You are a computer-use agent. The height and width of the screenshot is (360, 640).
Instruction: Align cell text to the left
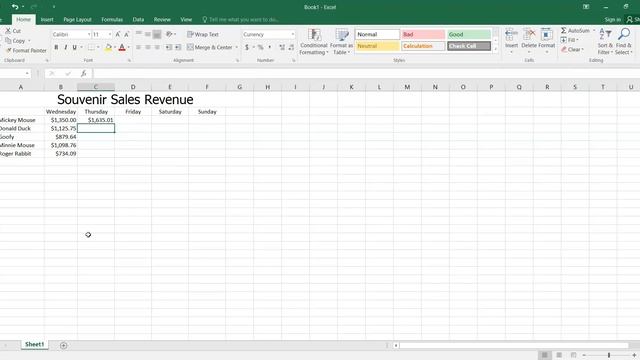pos(139,47)
